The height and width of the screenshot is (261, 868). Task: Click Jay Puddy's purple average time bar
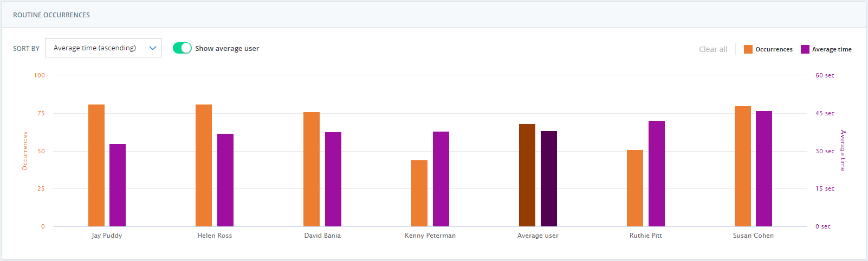point(118,185)
